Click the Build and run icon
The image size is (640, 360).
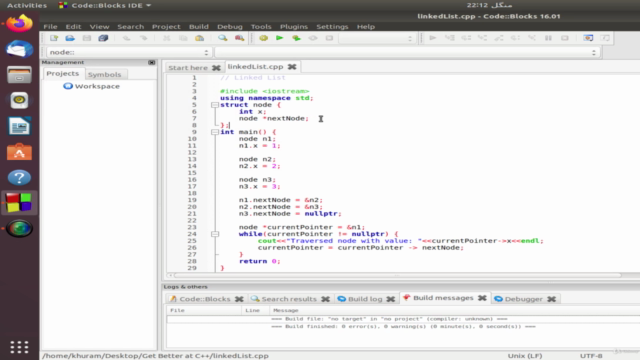(296, 38)
